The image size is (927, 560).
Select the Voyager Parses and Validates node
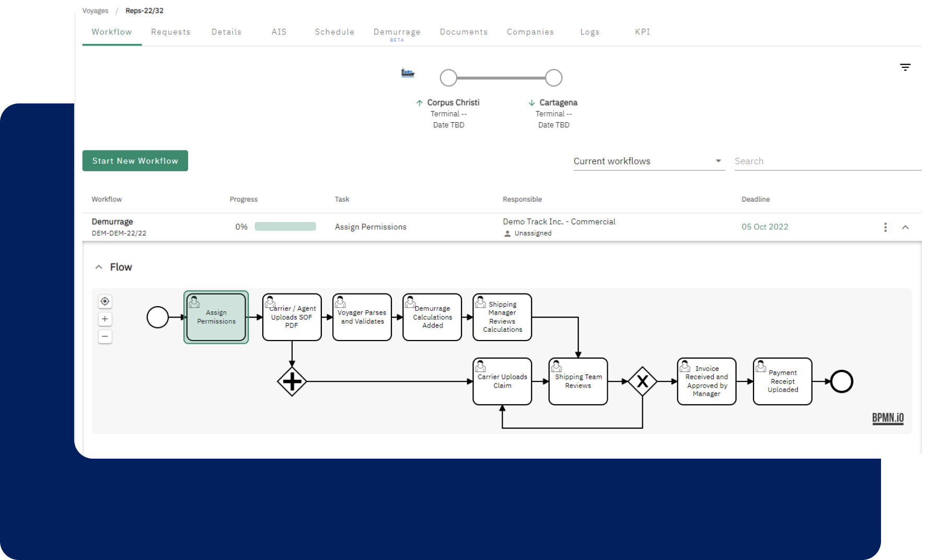point(362,317)
